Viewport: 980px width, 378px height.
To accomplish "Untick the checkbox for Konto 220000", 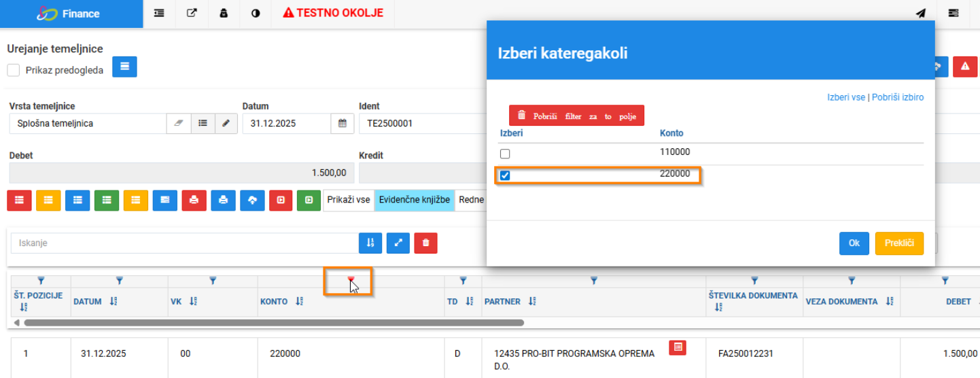I will click(x=505, y=175).
